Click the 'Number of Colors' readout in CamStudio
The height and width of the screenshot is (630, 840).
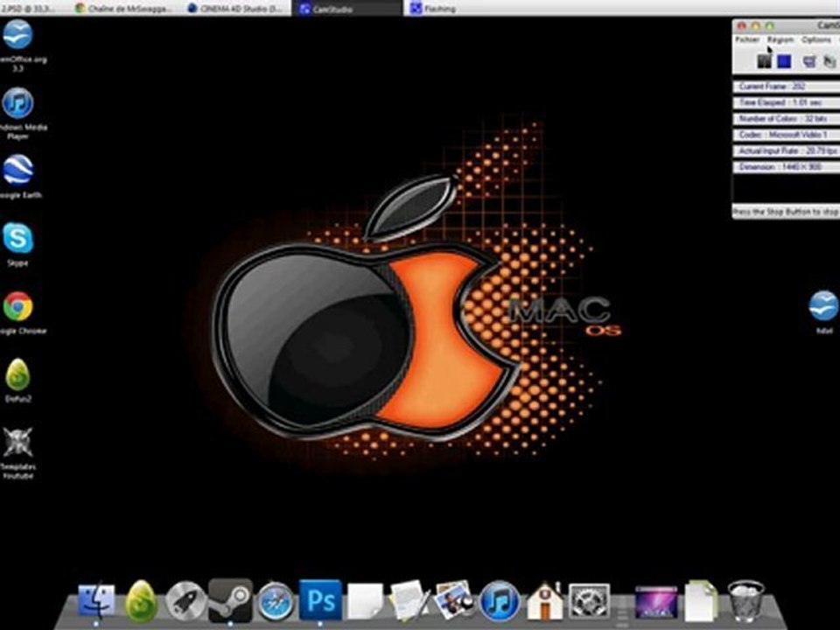coord(787,119)
